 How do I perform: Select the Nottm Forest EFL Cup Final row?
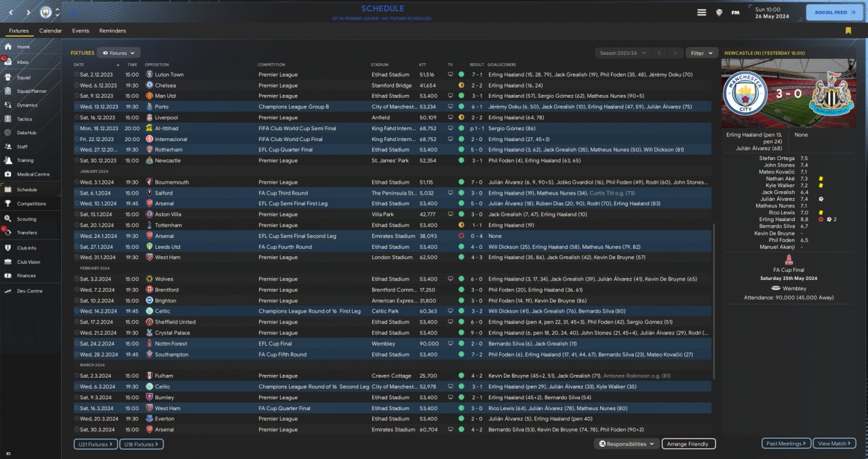coord(392,344)
